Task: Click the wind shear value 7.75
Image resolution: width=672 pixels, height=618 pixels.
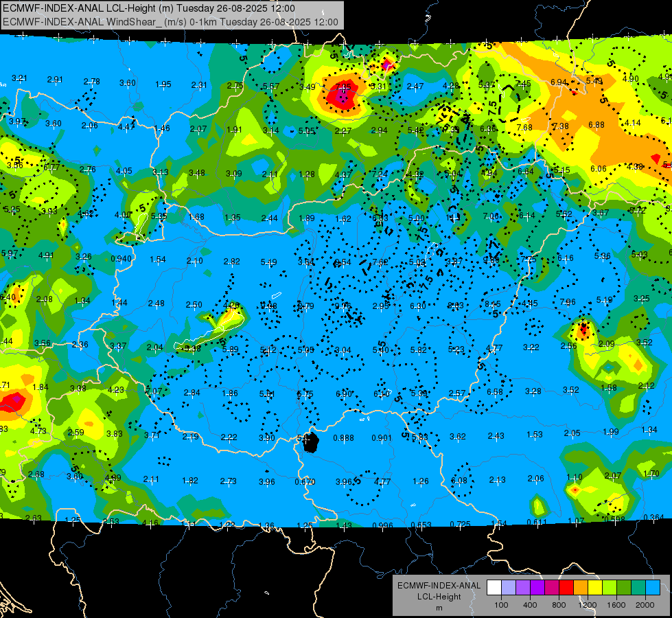Action: 529,260
